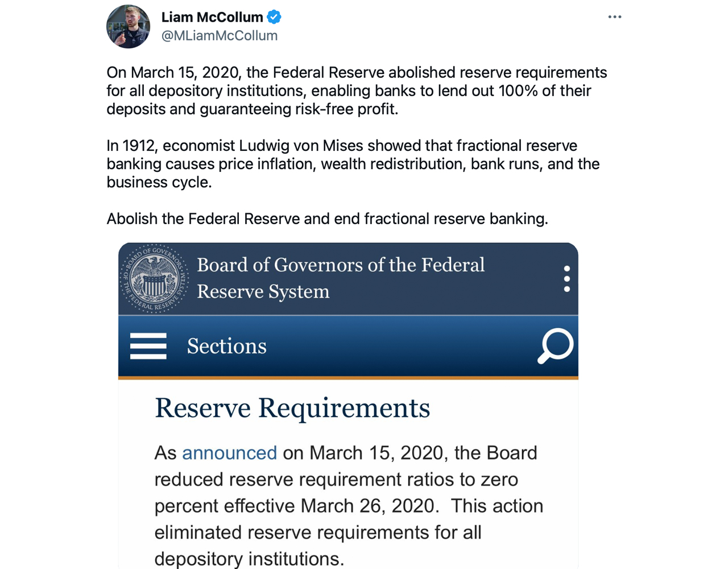Click the blue verified badge
Viewport: 728px width, 569px height.
coord(274,17)
